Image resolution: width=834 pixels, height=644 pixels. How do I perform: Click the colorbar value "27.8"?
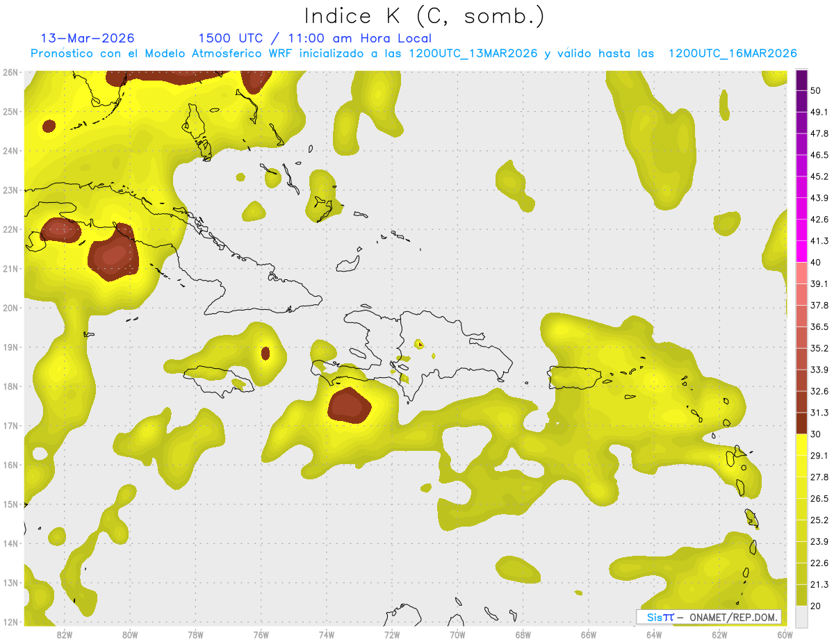coord(819,477)
